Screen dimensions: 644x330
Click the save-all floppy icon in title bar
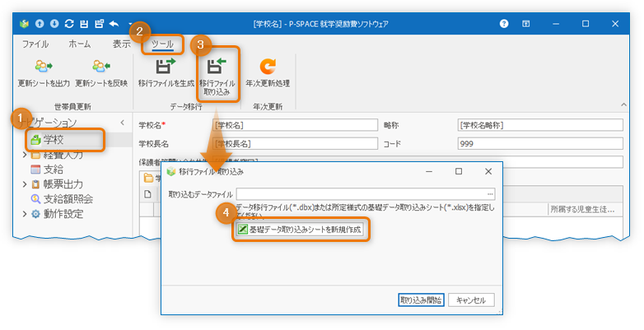coord(99,24)
